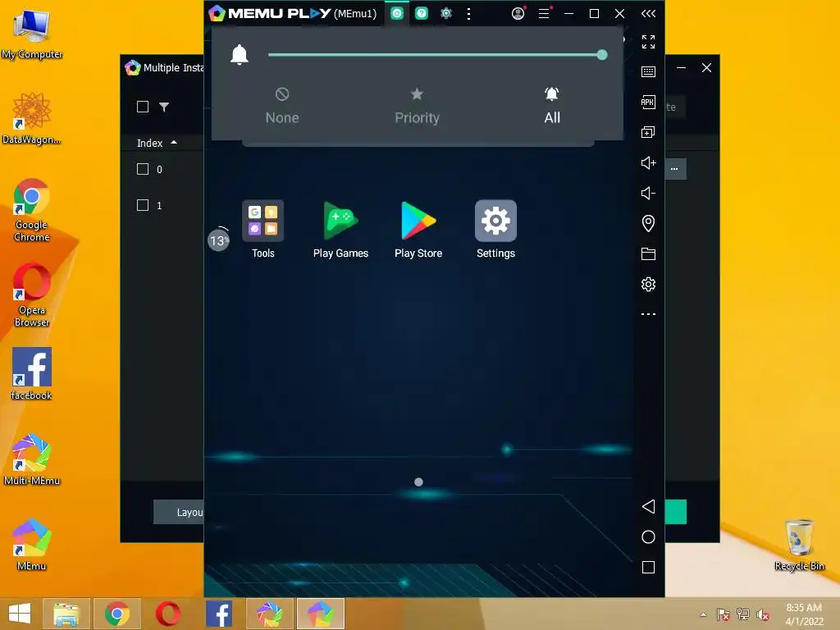Click the volume up sidebar icon

click(x=648, y=163)
